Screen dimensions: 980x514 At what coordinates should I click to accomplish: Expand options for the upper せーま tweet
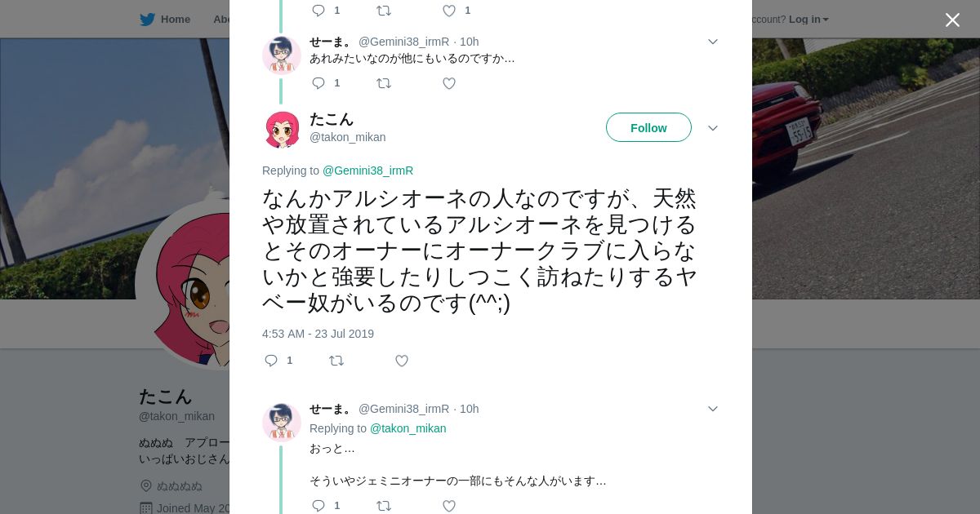(712, 42)
